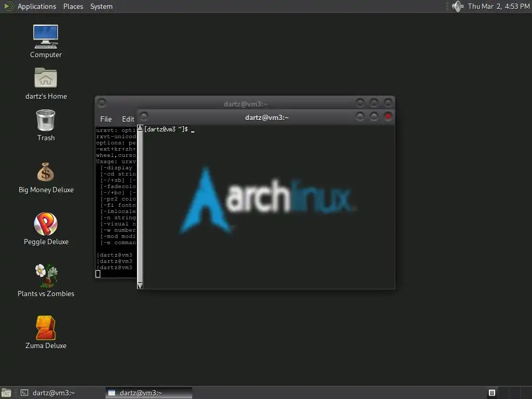The height and width of the screenshot is (399, 532).
Task: Click the background terminal title bar
Action: coord(246,103)
